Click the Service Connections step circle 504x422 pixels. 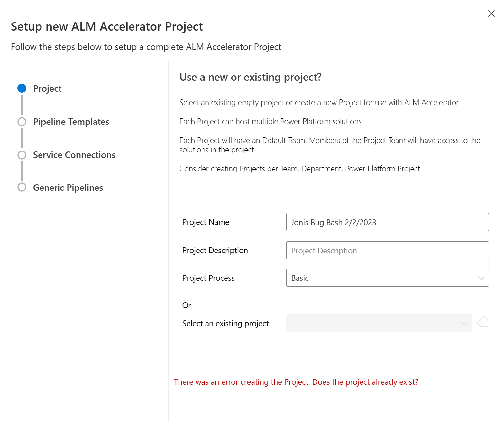coord(22,155)
